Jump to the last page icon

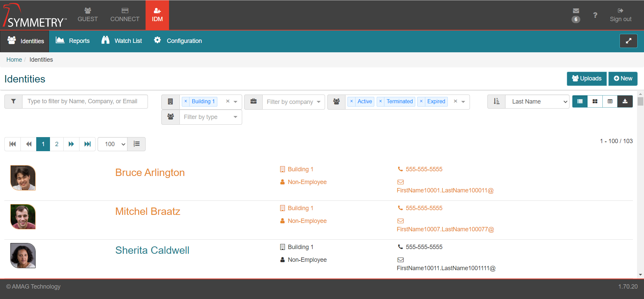tap(87, 144)
